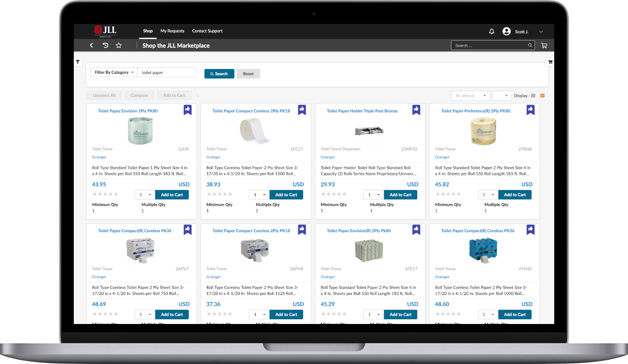
Task: Open Toilet Paper Holder Triple Post Bronze link
Action: click(362, 111)
